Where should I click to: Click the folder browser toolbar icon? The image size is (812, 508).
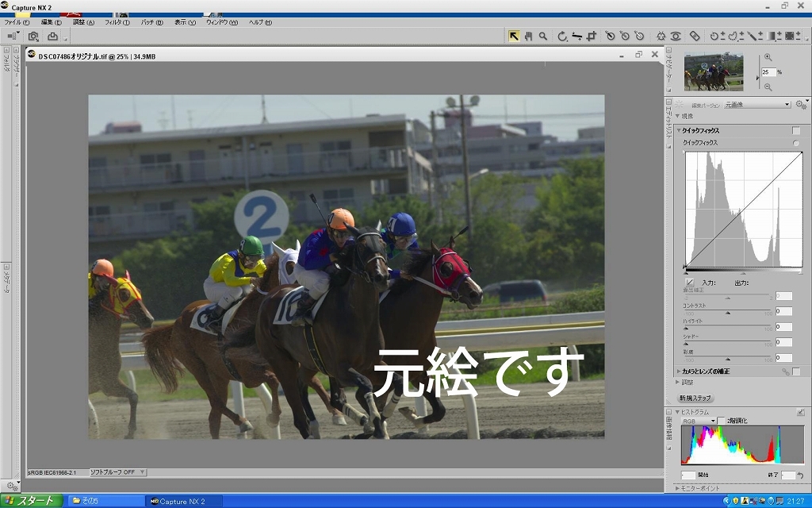(x=13, y=36)
